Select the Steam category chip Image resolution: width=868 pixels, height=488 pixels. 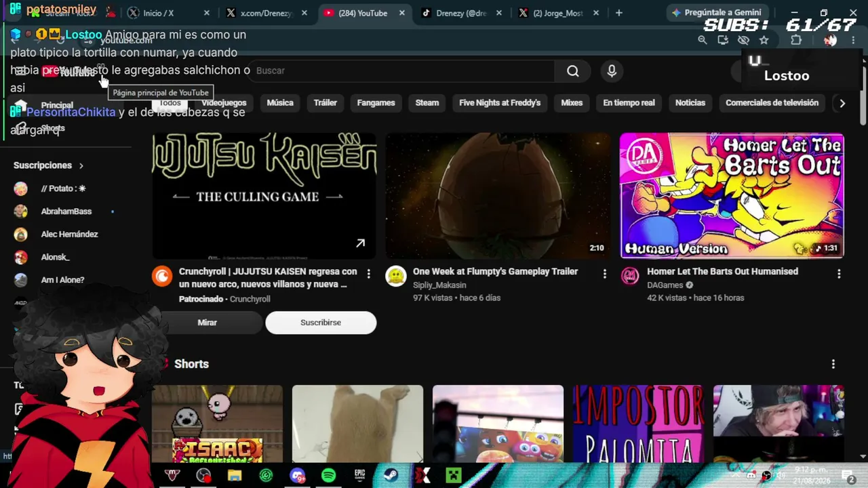[x=427, y=103]
